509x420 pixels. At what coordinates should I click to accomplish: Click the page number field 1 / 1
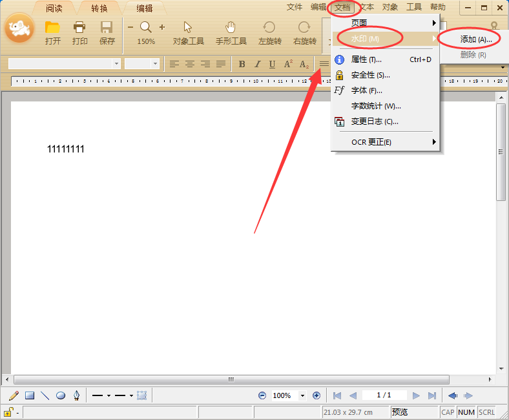pyautogui.click(x=384, y=395)
